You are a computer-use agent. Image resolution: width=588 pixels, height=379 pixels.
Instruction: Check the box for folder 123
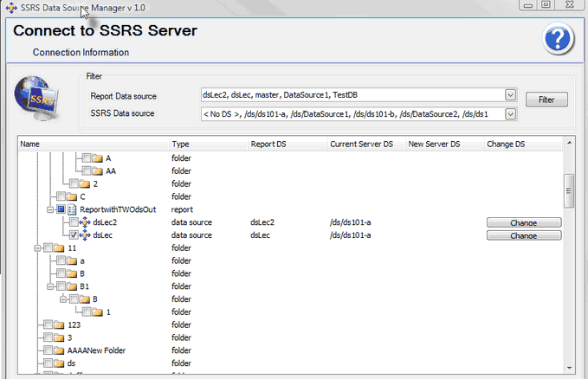[48, 324]
